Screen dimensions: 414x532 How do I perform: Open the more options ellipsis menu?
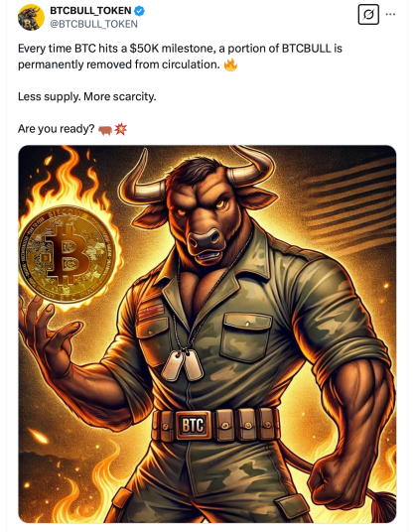pyautogui.click(x=390, y=14)
